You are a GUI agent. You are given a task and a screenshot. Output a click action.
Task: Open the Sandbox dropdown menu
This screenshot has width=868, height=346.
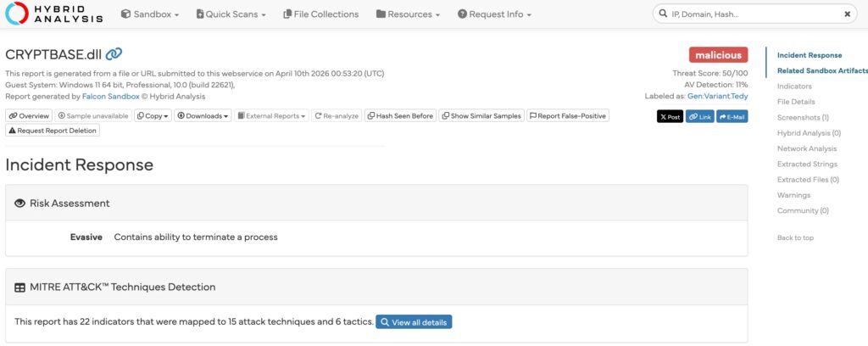click(x=149, y=14)
